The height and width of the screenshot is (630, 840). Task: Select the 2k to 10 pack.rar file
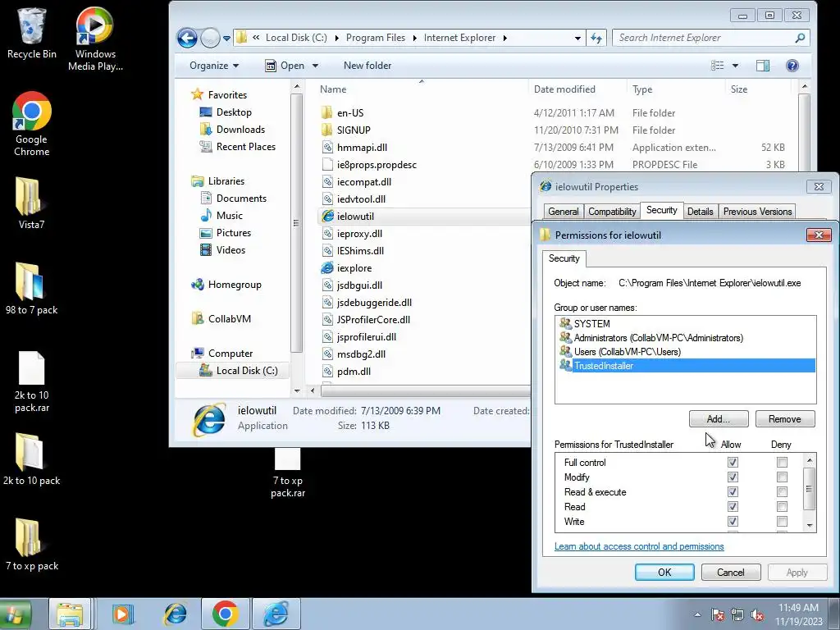[x=32, y=381]
